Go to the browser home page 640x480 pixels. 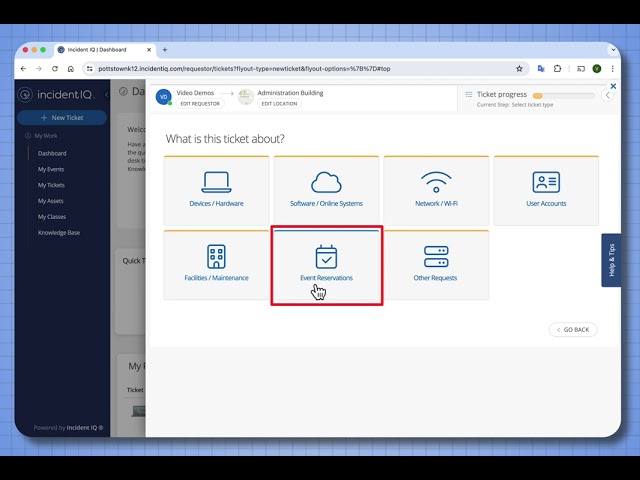[x=71, y=69]
